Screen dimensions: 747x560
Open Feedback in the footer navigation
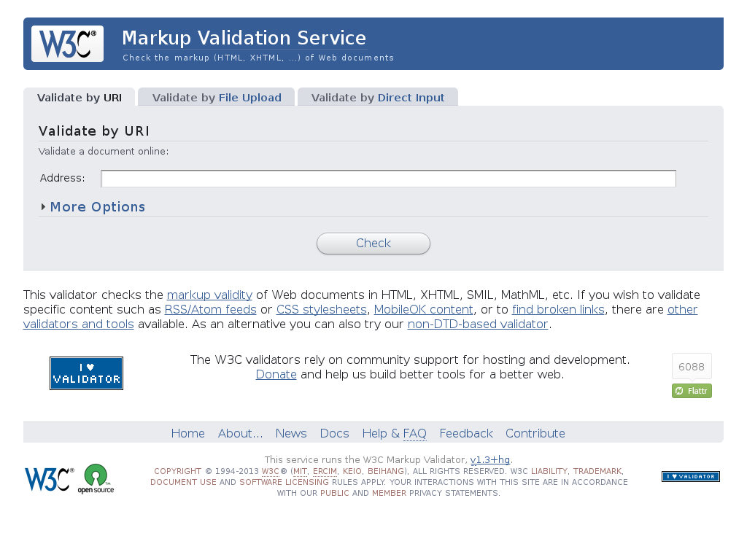[466, 433]
